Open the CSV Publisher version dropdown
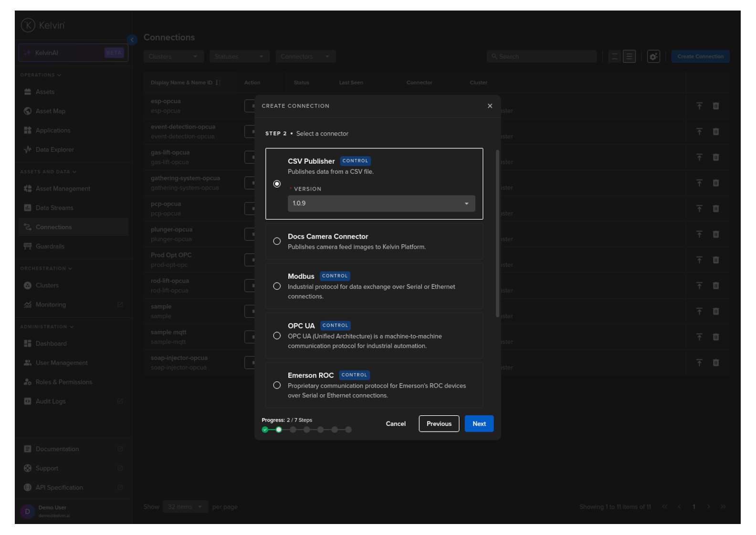The height and width of the screenshot is (535, 756). (x=381, y=203)
